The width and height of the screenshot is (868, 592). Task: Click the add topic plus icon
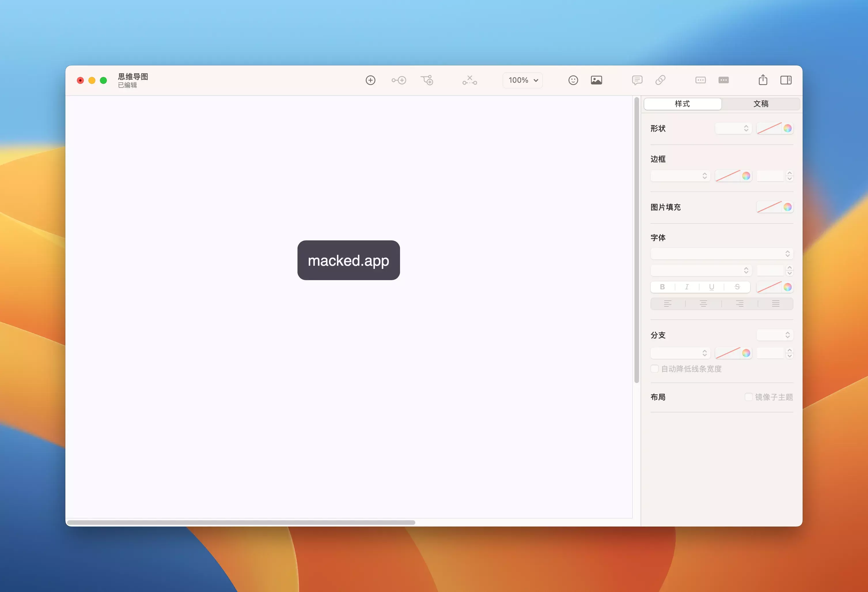point(370,80)
